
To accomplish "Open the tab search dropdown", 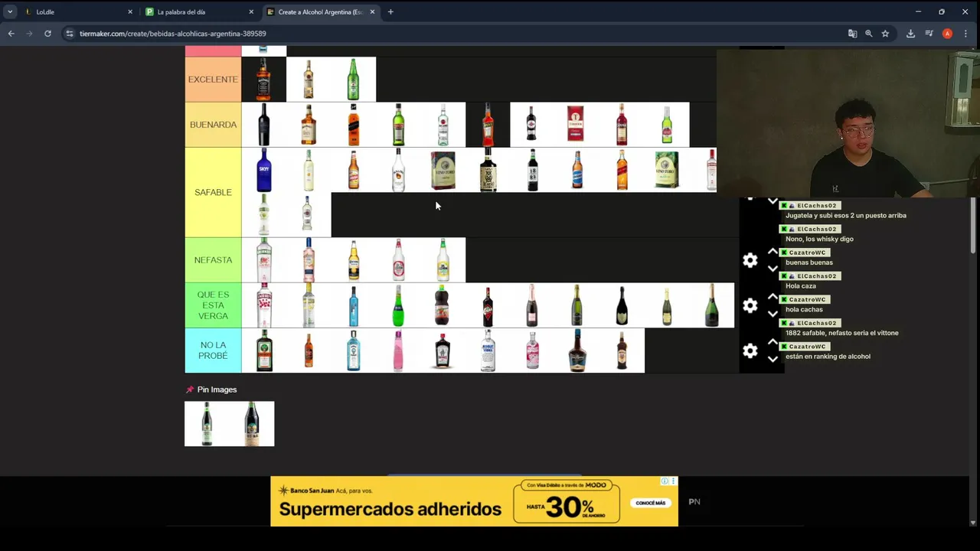I will click(x=10, y=11).
